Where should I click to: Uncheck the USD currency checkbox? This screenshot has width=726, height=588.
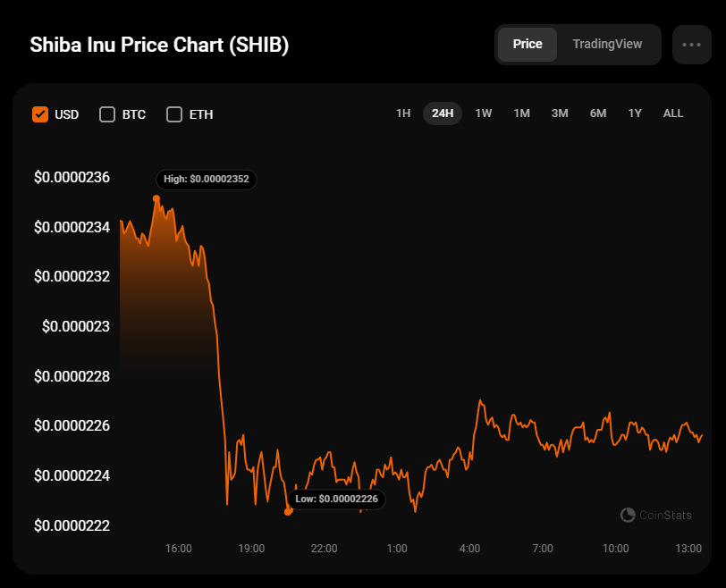(39, 114)
